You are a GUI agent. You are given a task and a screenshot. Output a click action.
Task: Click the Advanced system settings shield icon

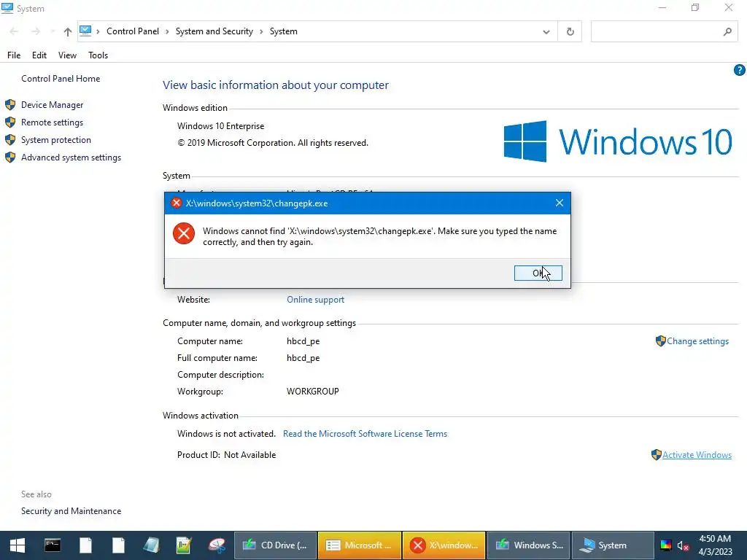10,157
